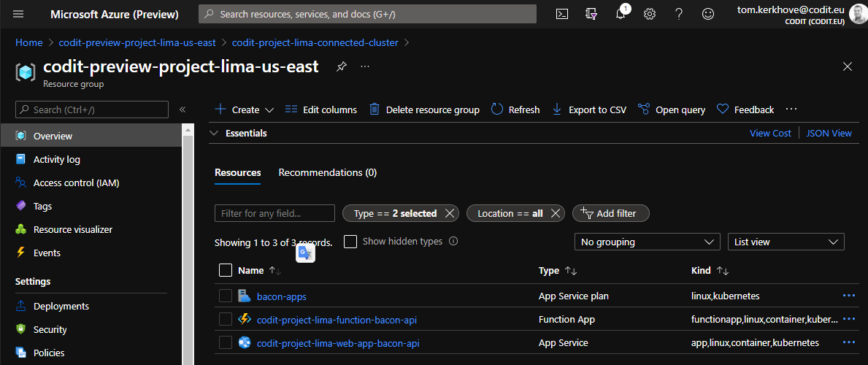The width and height of the screenshot is (868, 365).
Task: Click the Delete resource group button
Action: click(424, 109)
